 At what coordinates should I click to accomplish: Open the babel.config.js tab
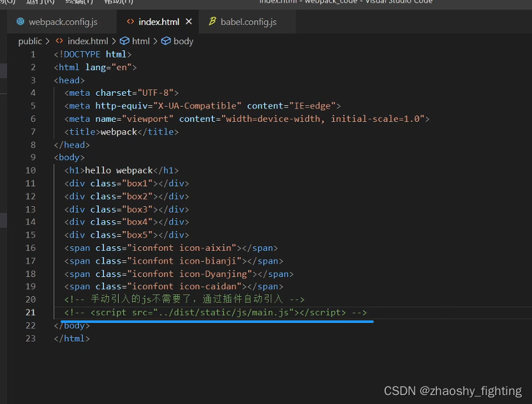(x=248, y=22)
